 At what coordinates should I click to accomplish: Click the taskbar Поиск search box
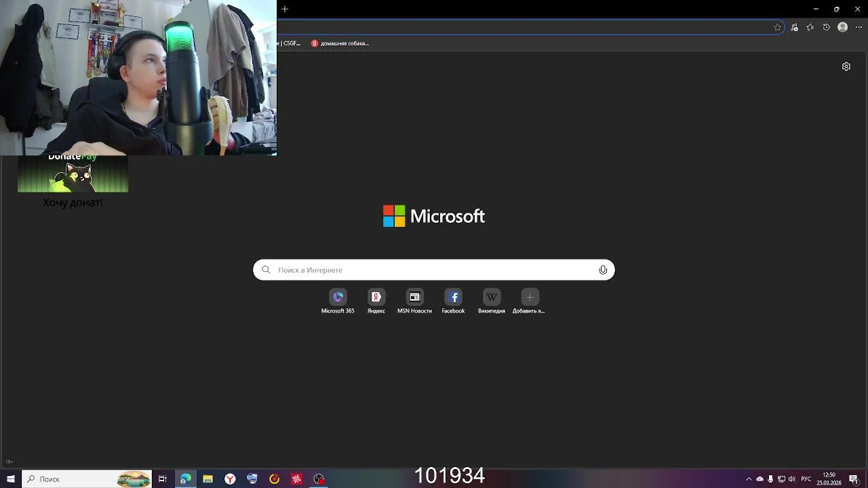point(87,479)
